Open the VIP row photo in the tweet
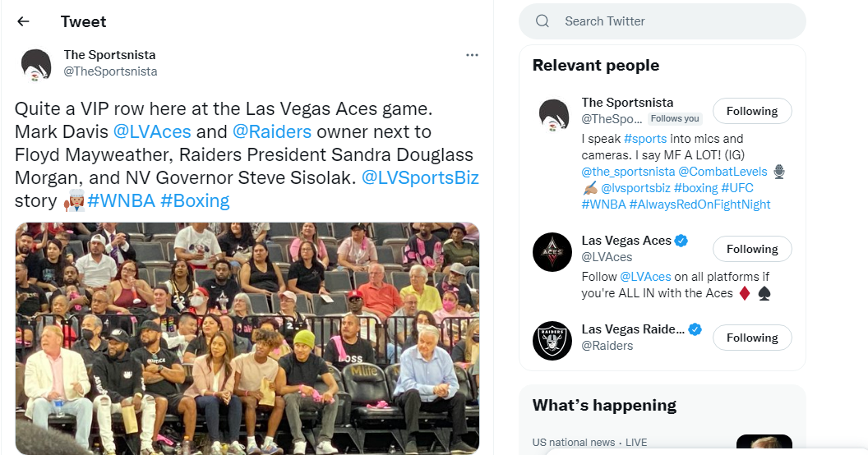The image size is (868, 455). pyautogui.click(x=247, y=337)
